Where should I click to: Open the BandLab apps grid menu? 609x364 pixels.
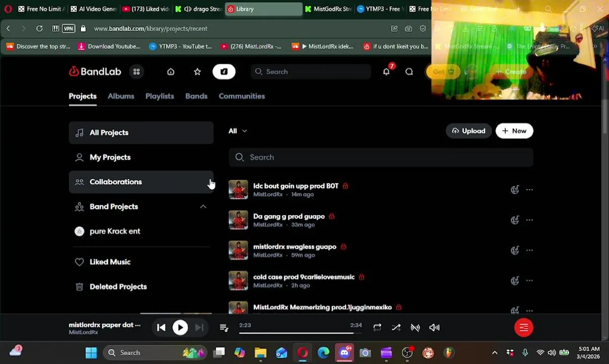click(x=137, y=72)
